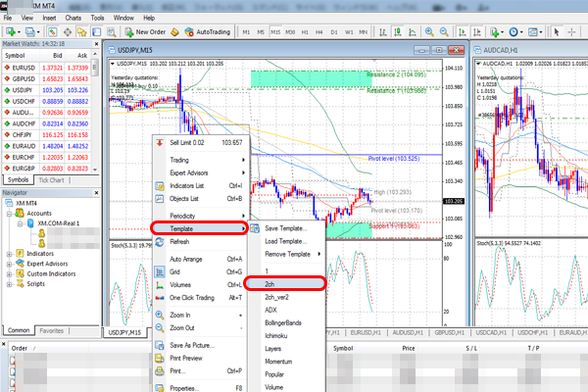
Task: Select the cursor arrow tool
Action: coord(557,32)
